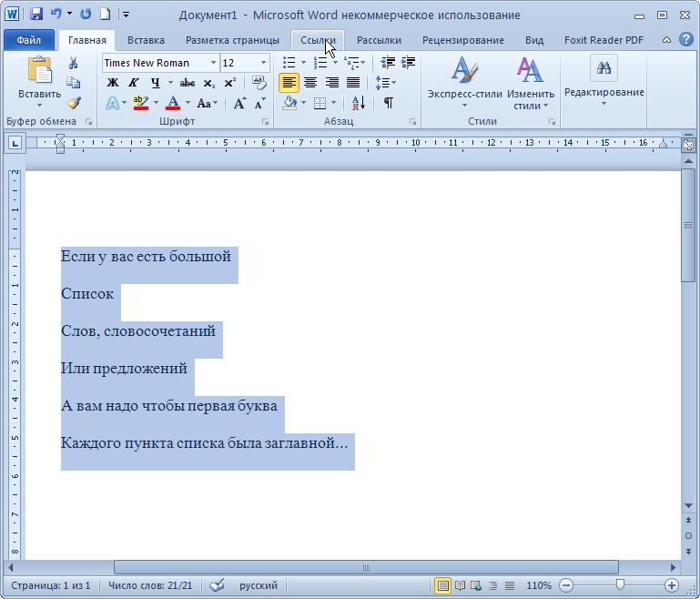The width and height of the screenshot is (700, 599).
Task: Align text to the left
Action: (289, 83)
